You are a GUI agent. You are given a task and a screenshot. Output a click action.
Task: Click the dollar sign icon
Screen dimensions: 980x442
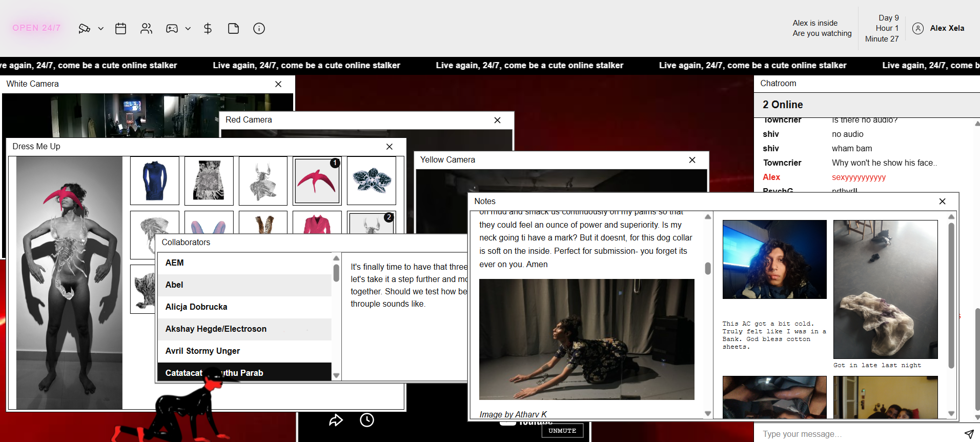208,29
